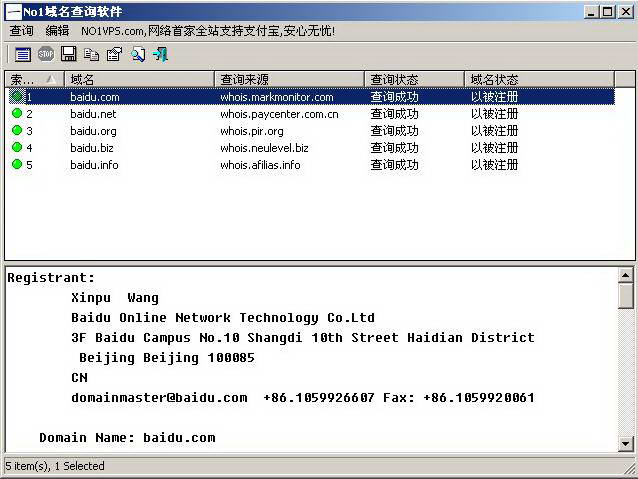Click the green status dot for baidu.biz
This screenshot has width=638, height=479.
[17, 147]
